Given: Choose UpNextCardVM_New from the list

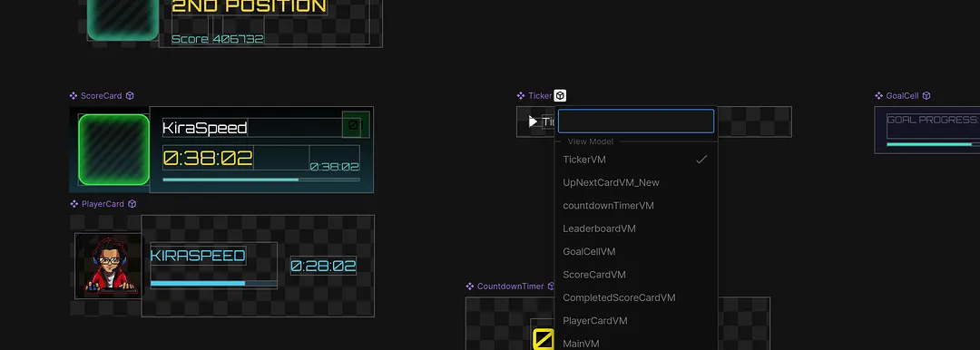Looking at the screenshot, I should coord(635,182).
